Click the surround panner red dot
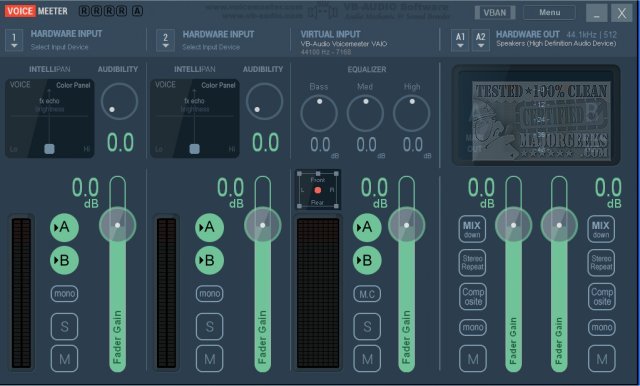This screenshot has height=386, width=640. 318,190
